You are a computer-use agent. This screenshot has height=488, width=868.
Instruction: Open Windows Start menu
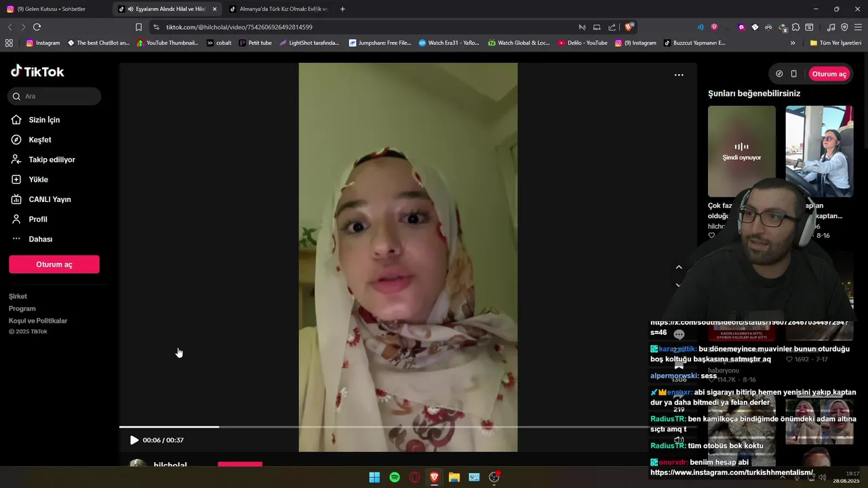click(x=374, y=477)
